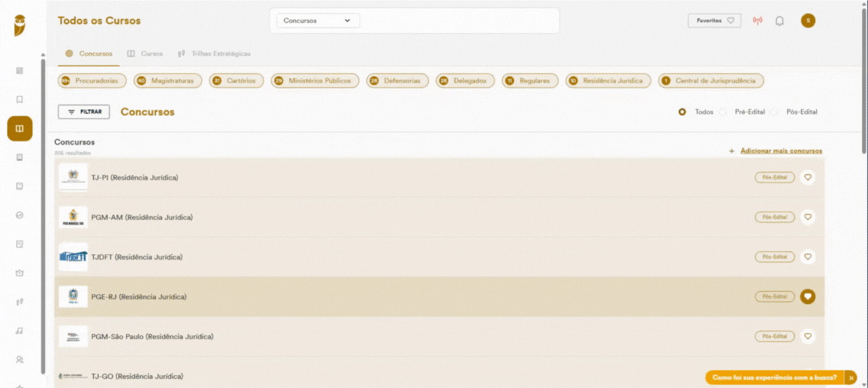The height and width of the screenshot is (388, 868).
Task: Open the user avatar labeled S
Action: (x=808, y=21)
